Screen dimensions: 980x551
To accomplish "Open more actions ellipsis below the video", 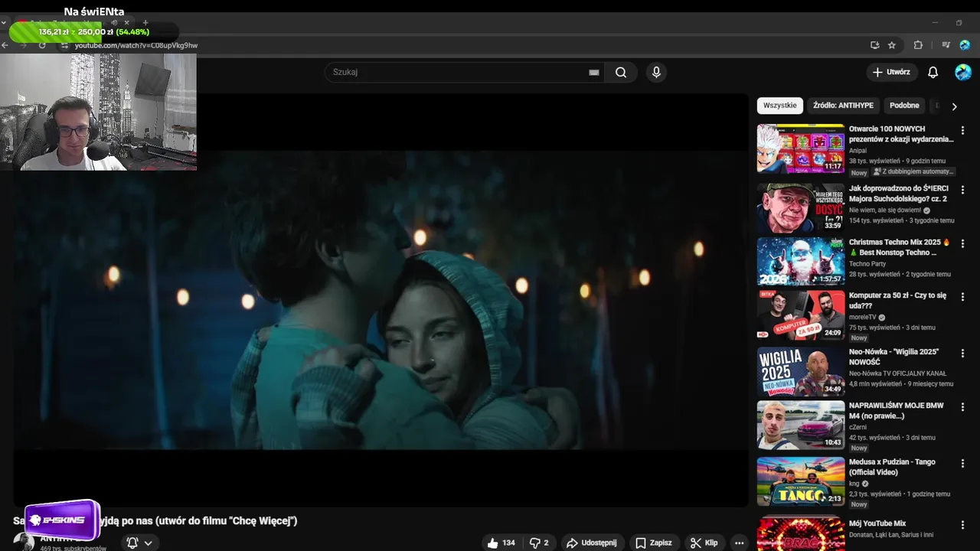I will point(739,543).
